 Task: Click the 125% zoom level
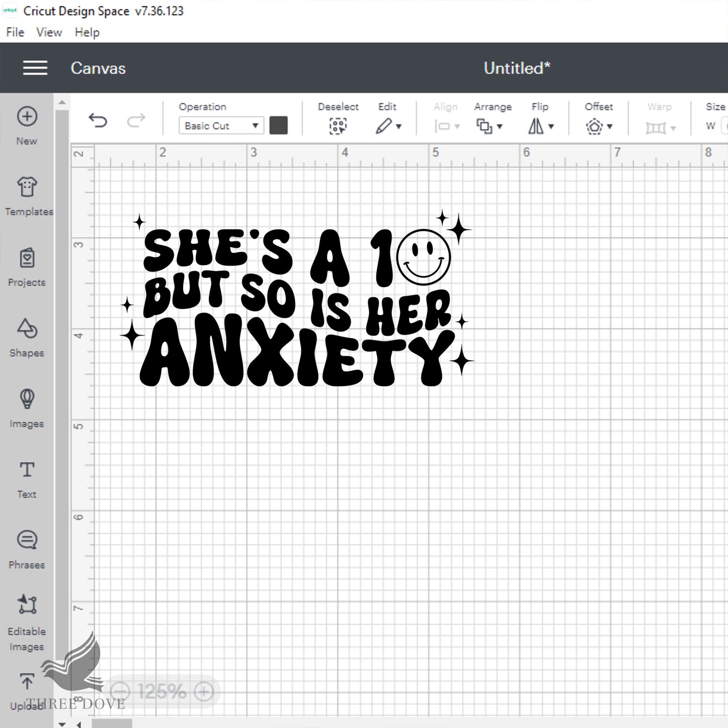click(162, 691)
